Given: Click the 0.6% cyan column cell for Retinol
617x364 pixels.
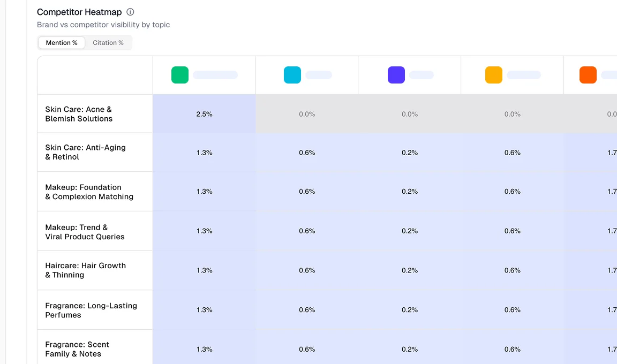Looking at the screenshot, I should point(306,152).
